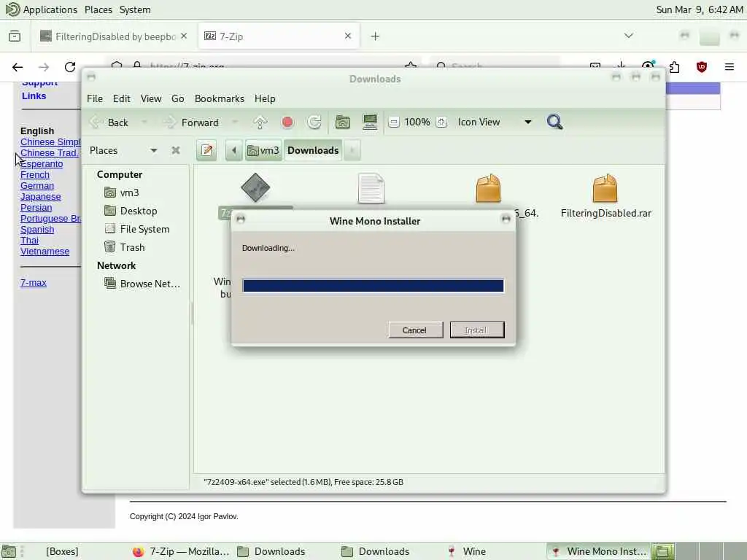Expand Forward history dropdown arrow
747x560 pixels.
tap(234, 122)
